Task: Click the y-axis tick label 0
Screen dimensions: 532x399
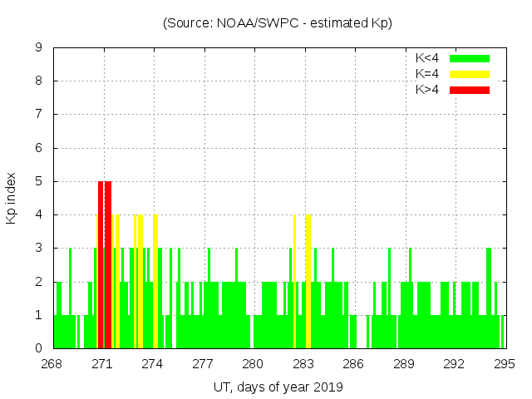Action: (38, 348)
